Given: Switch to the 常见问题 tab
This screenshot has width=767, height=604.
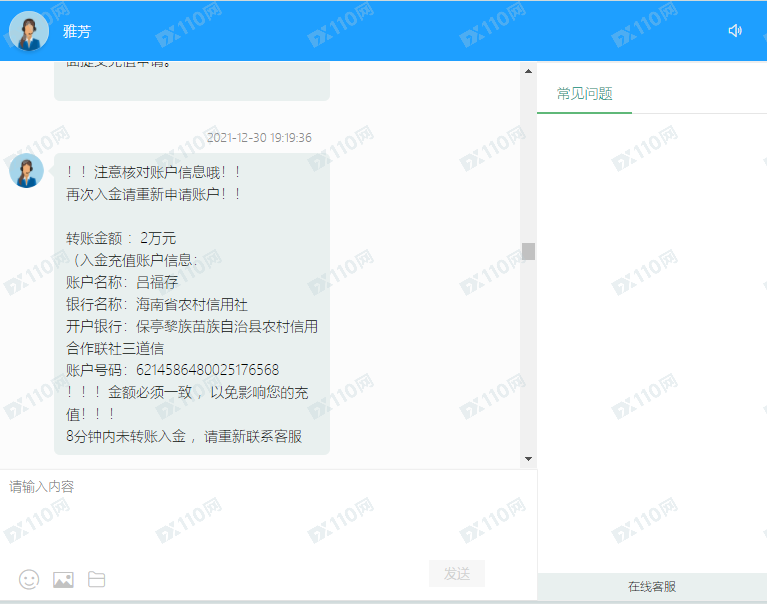Looking at the screenshot, I should click(584, 94).
